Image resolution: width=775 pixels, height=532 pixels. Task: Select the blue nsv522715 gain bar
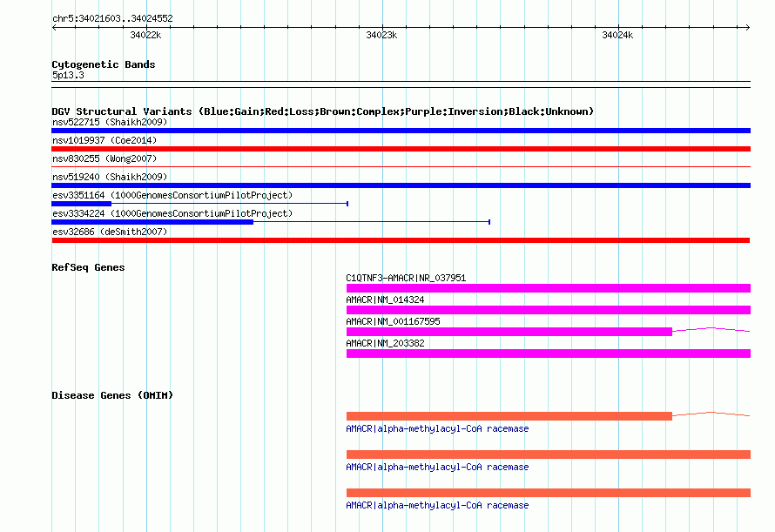click(x=401, y=131)
